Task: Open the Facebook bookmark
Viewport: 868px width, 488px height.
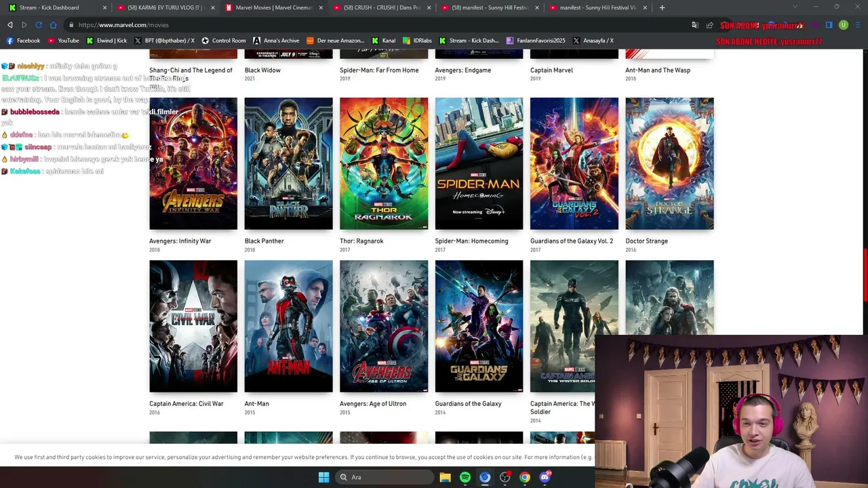Action: (23, 41)
